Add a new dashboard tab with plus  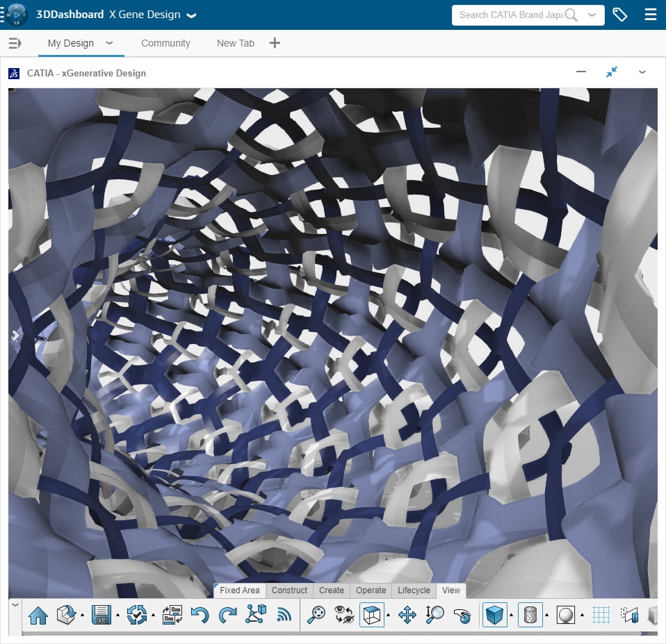[x=275, y=43]
